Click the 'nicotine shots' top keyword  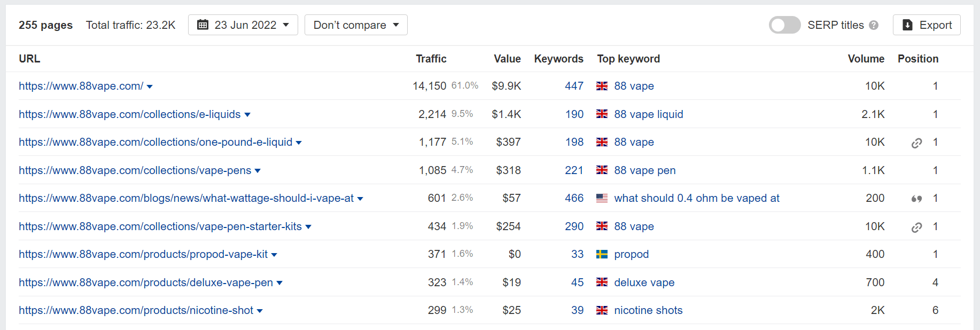coord(648,310)
